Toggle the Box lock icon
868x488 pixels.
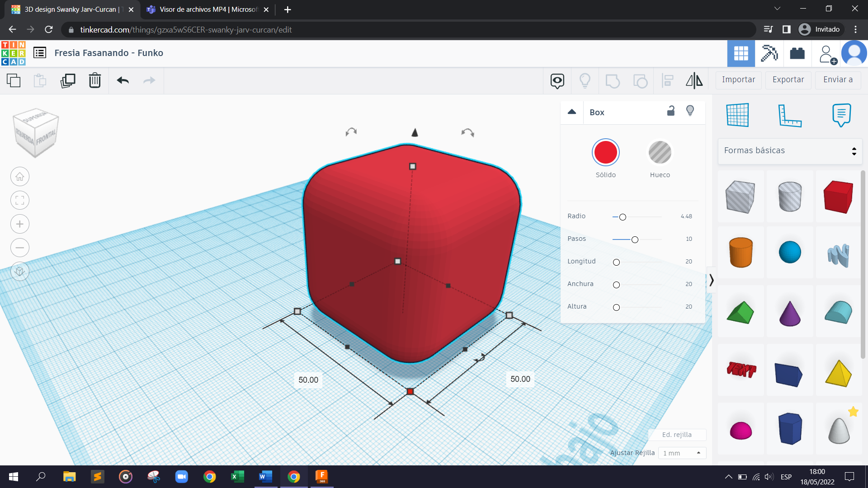point(671,111)
